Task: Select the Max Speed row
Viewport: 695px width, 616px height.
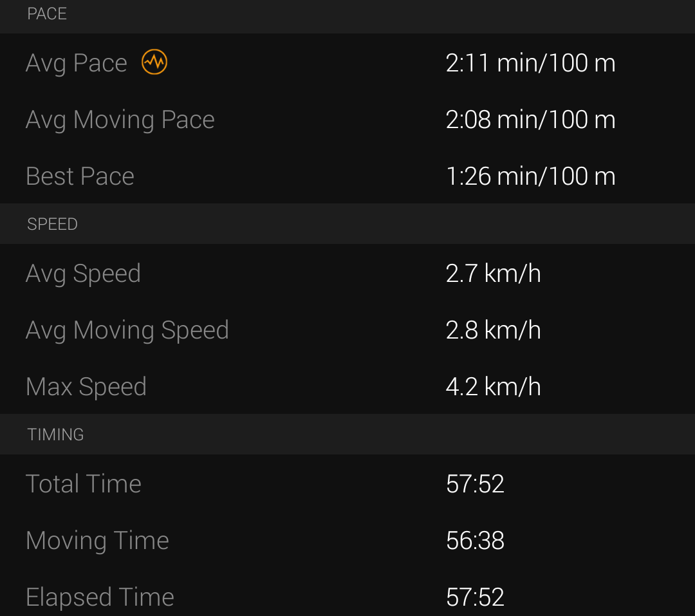Action: click(x=347, y=386)
